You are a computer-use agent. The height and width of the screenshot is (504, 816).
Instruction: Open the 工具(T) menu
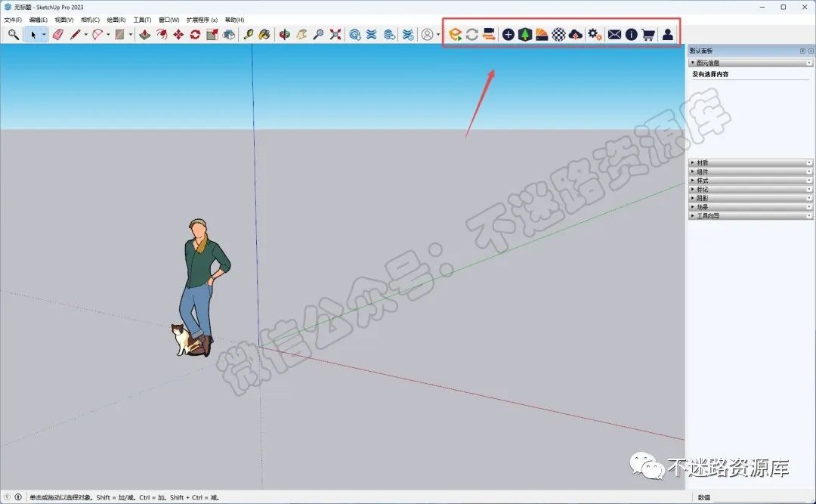click(x=142, y=20)
